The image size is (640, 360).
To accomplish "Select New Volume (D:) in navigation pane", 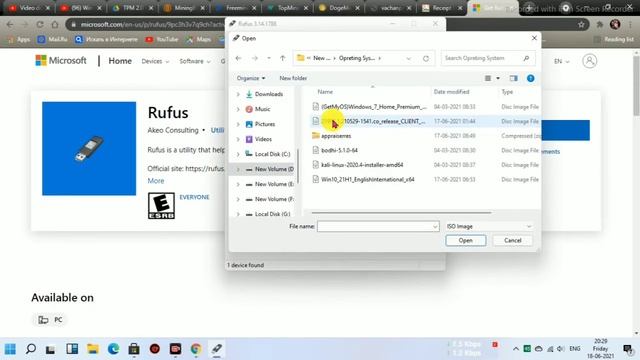I will pyautogui.click(x=274, y=169).
